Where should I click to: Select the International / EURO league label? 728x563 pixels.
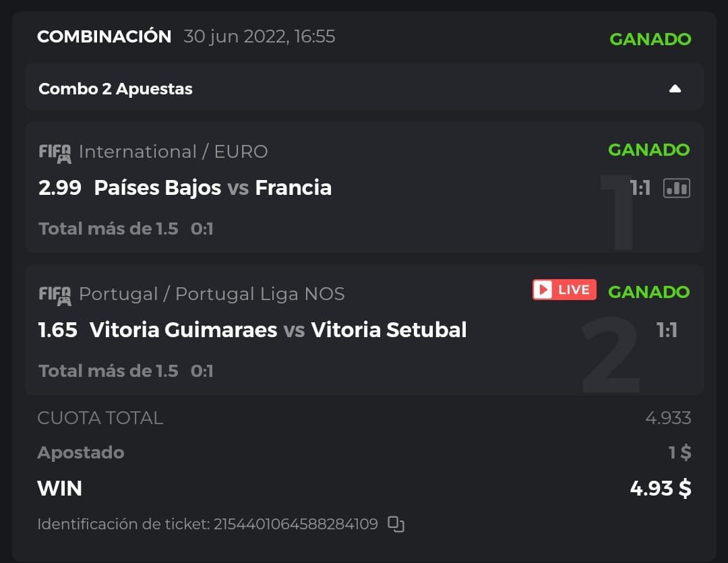[x=173, y=152]
